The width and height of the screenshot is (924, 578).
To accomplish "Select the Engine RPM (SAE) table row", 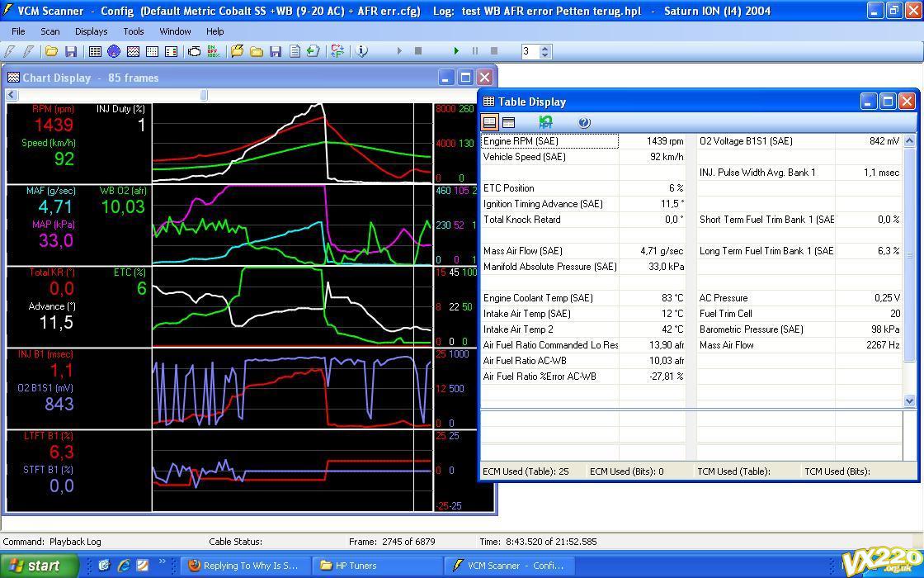I will [x=583, y=141].
